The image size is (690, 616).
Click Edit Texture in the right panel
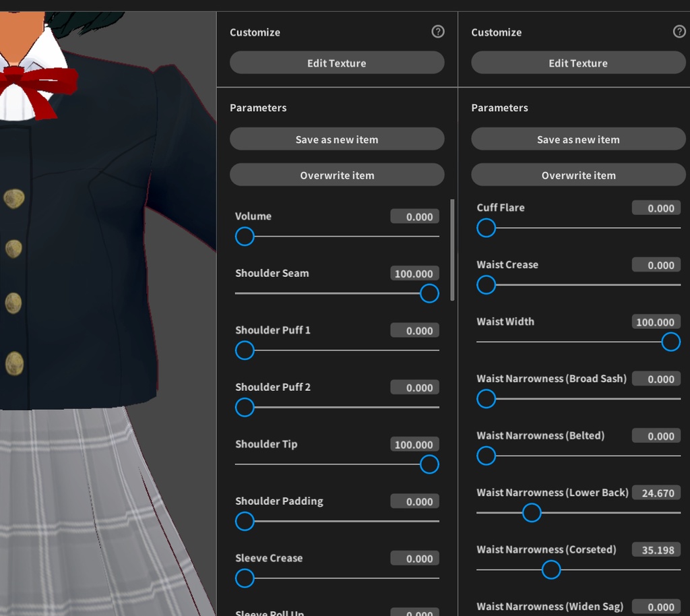(x=578, y=63)
